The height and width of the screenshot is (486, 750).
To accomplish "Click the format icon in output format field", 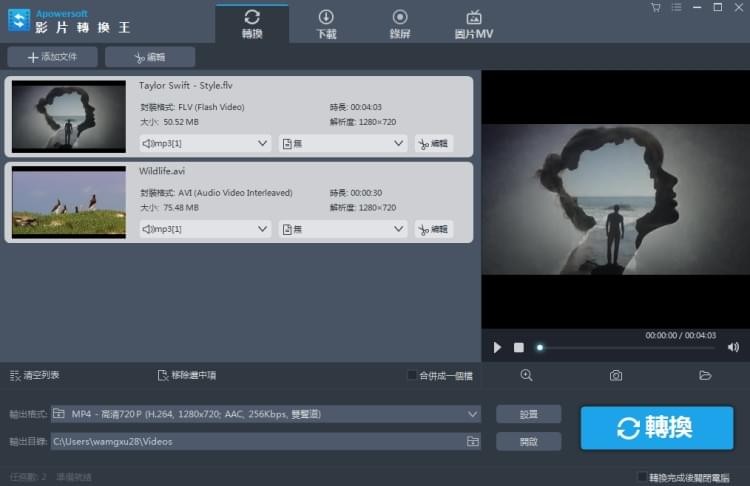I will [59, 413].
